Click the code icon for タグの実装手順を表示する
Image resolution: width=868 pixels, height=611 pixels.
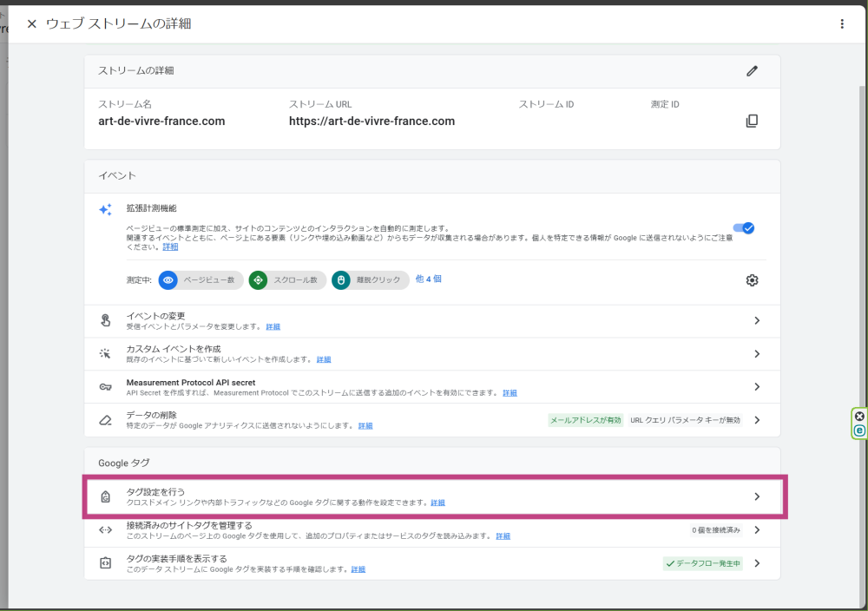click(x=105, y=563)
